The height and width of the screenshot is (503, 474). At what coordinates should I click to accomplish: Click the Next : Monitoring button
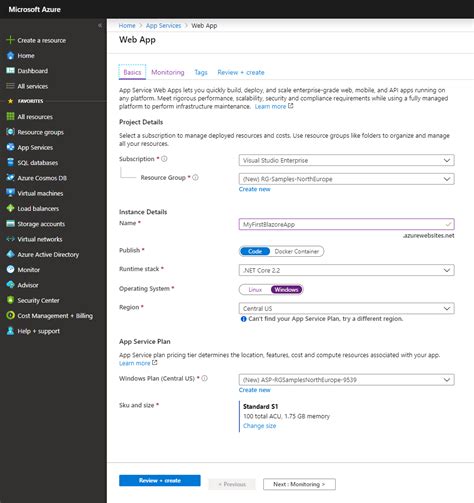tap(299, 484)
